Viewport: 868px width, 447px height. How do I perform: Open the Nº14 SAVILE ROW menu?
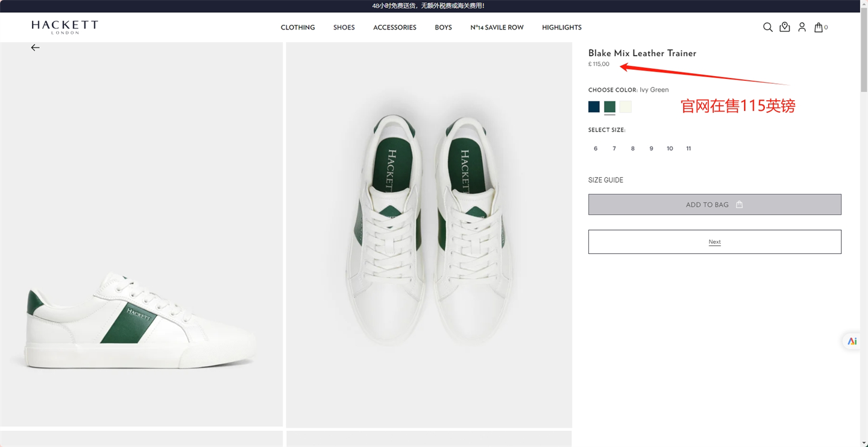click(497, 28)
